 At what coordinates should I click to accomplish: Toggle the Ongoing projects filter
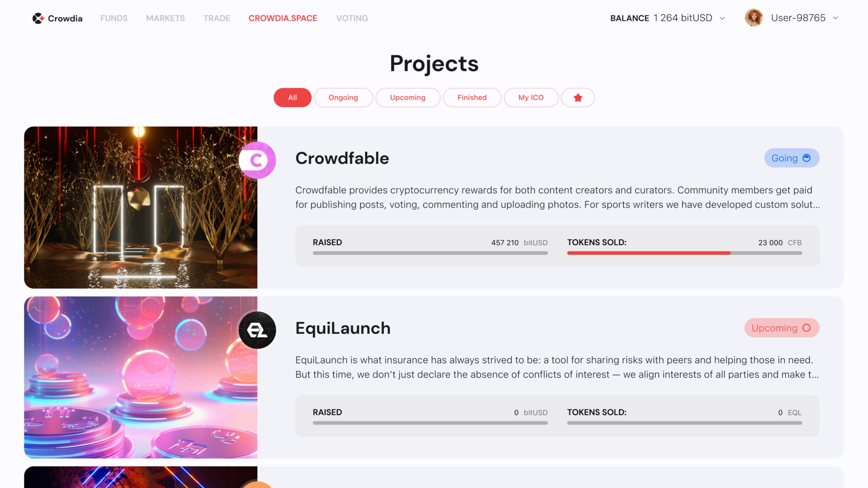tap(343, 98)
